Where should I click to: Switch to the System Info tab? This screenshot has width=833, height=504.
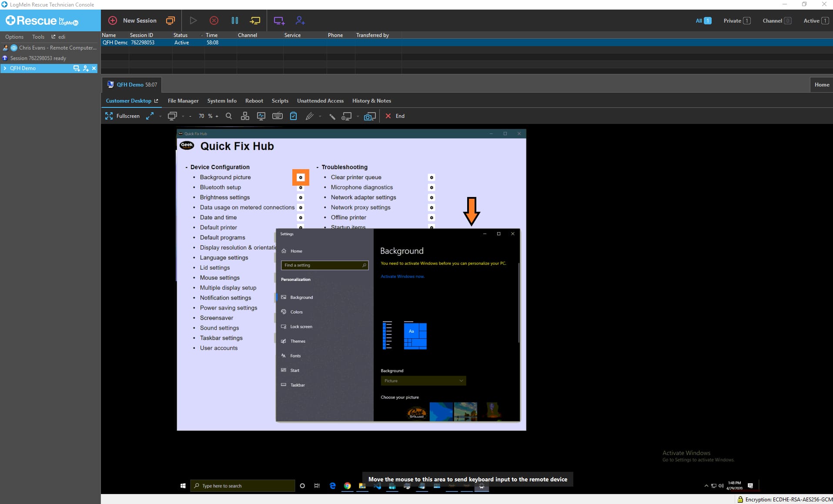coord(222,101)
